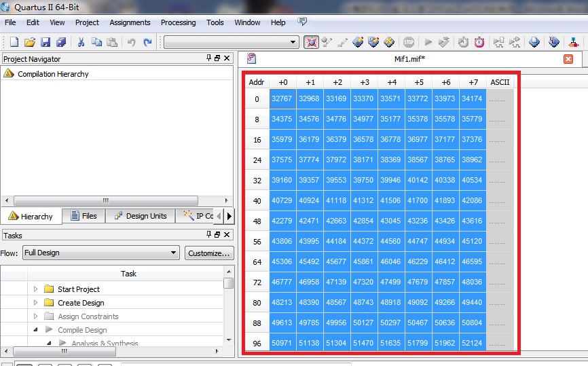Pin the Project Navigator panel
Viewport: 588px width, 366px height.
coord(208,58)
